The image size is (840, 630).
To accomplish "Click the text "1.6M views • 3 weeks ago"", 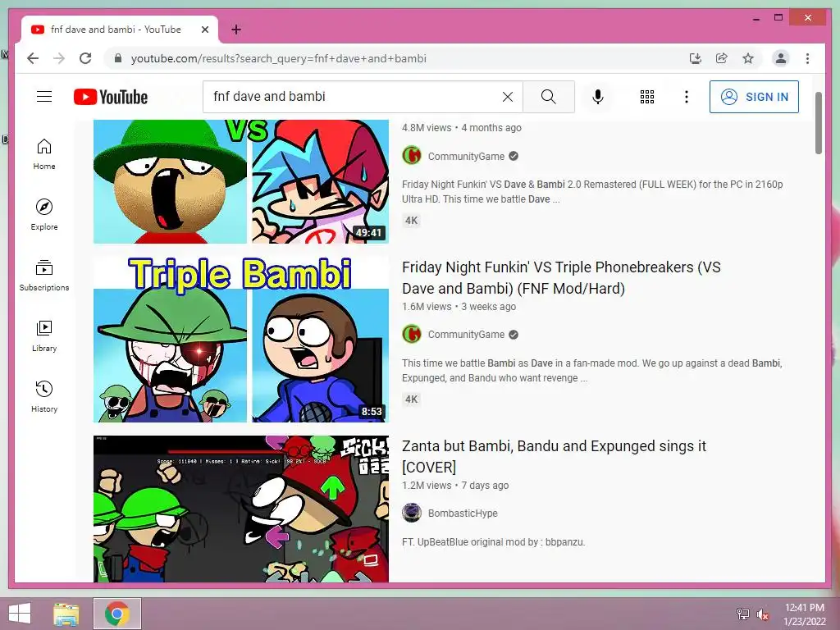I will pos(459,307).
